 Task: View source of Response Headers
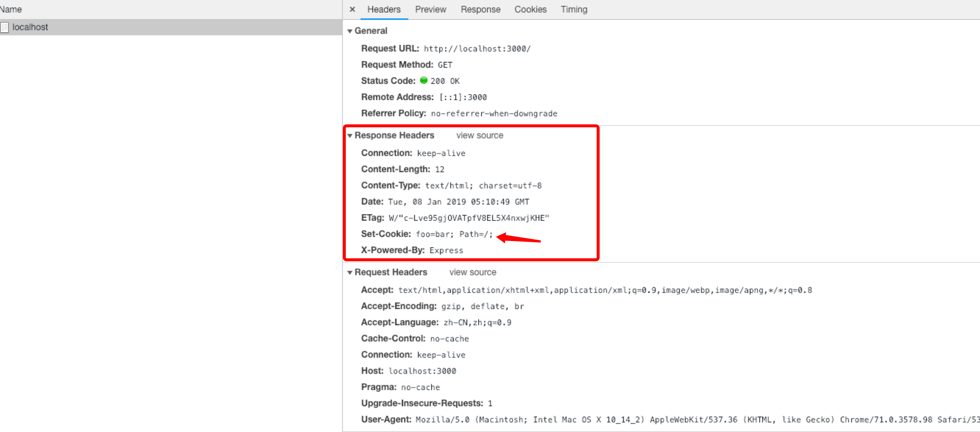tap(479, 135)
